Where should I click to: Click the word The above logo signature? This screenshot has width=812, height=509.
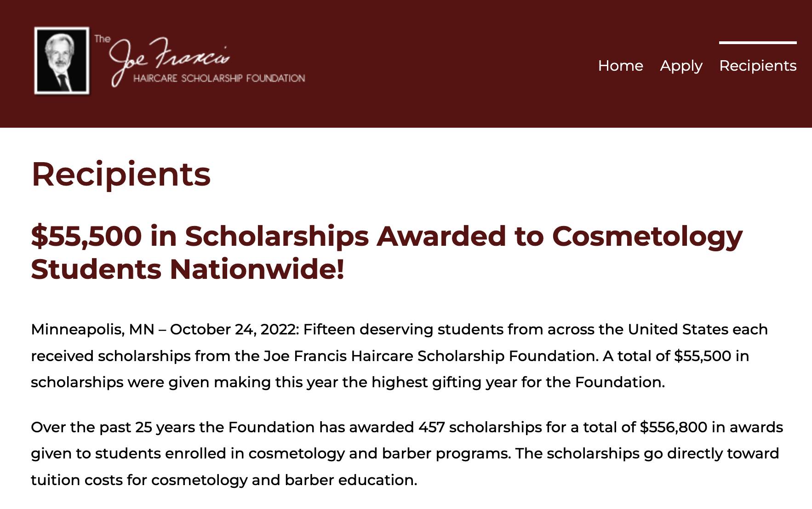(x=103, y=39)
